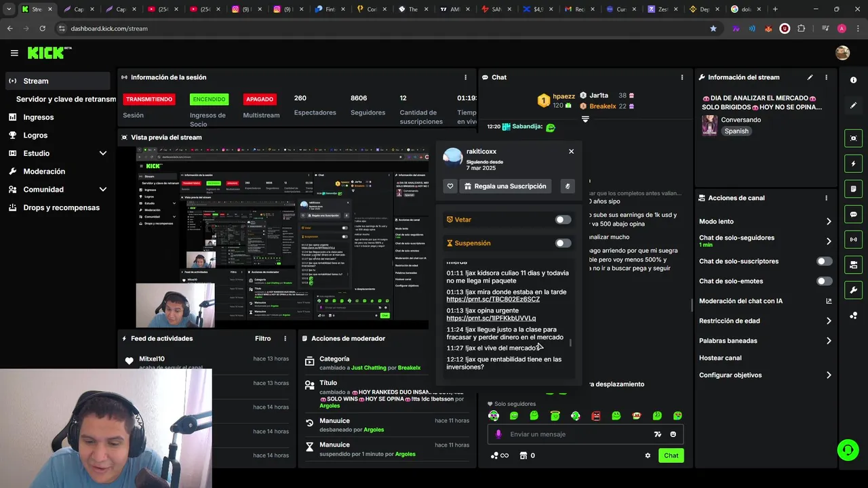This screenshot has width=868, height=488.
Task: Click the document icon in right toolbar
Action: [853, 188]
